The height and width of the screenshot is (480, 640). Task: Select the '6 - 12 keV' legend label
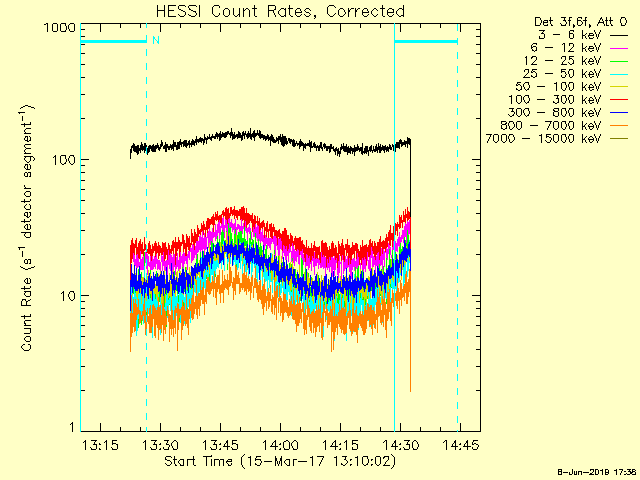[566, 48]
